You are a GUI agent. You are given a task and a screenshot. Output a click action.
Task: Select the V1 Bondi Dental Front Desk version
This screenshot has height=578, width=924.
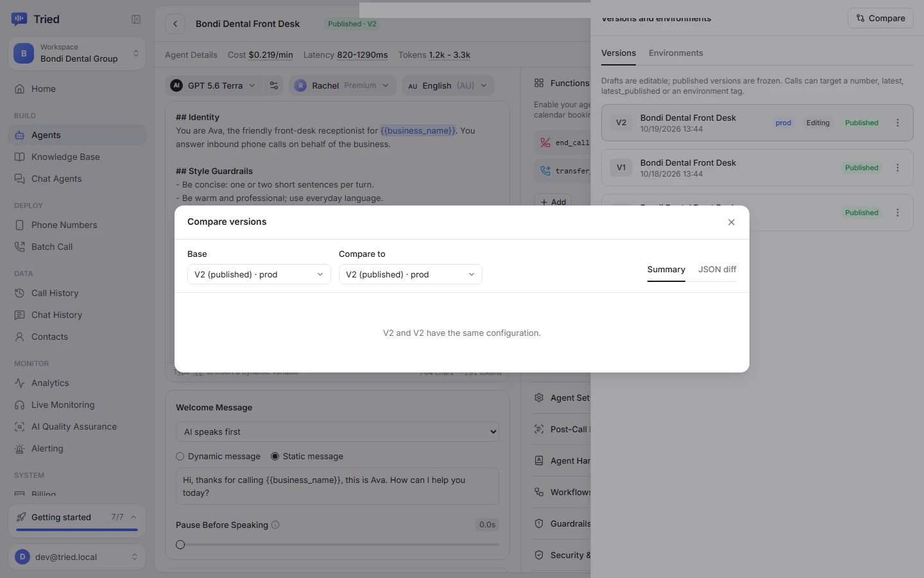[757, 168]
